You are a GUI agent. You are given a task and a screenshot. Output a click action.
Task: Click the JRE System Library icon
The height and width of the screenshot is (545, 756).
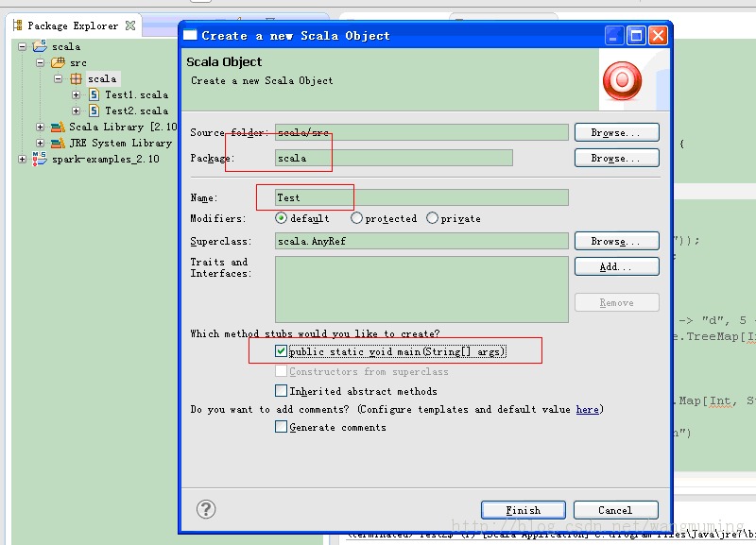click(58, 143)
